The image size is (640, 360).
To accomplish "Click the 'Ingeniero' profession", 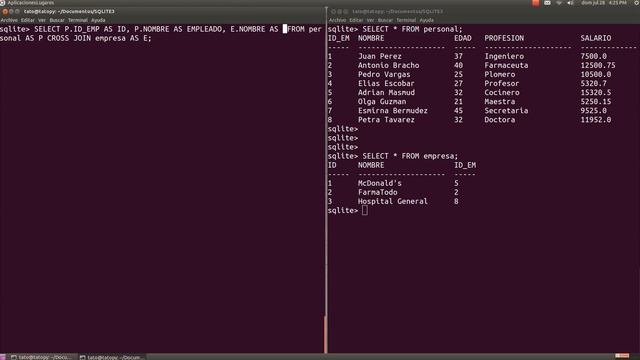I will (504, 56).
